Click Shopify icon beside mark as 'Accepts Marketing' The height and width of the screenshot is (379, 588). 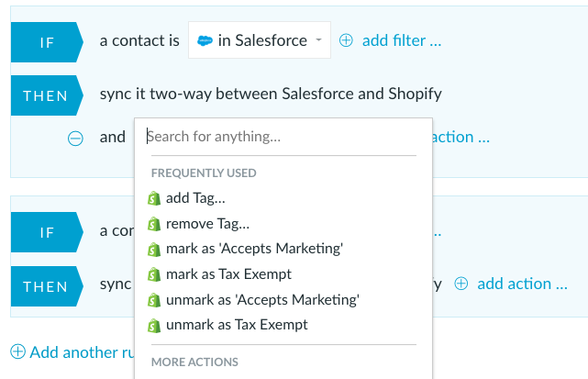(154, 250)
